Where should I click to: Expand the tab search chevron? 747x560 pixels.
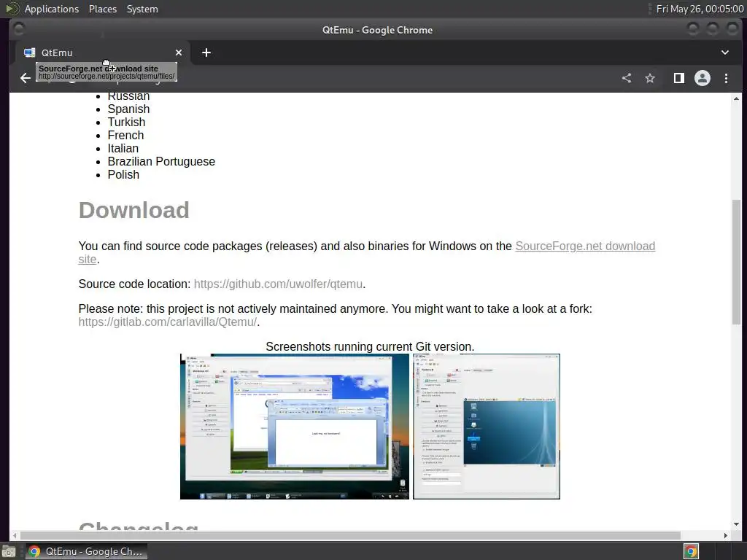click(724, 52)
